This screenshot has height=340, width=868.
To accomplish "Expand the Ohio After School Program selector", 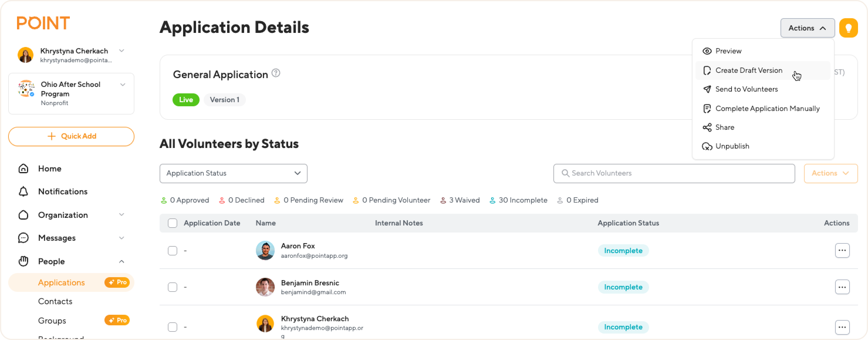I will coord(123,85).
